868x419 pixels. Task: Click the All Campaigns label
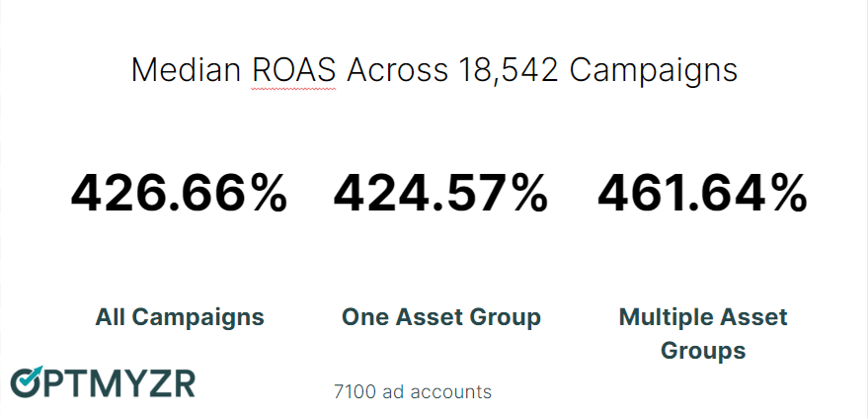[179, 317]
